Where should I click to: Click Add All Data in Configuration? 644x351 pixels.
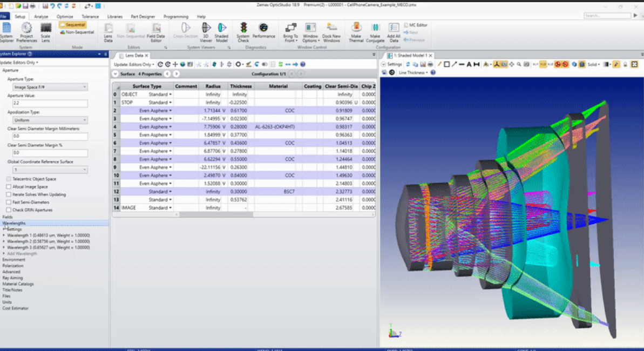[394, 32]
